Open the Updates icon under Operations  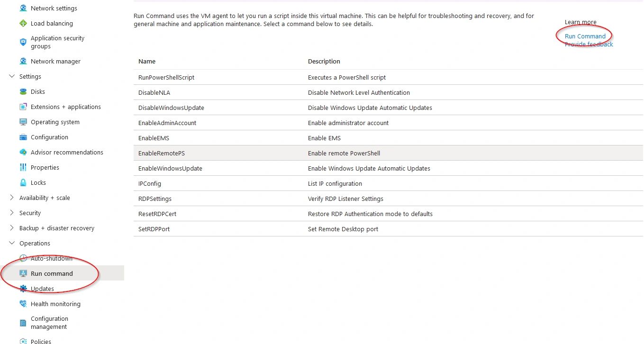coord(23,289)
